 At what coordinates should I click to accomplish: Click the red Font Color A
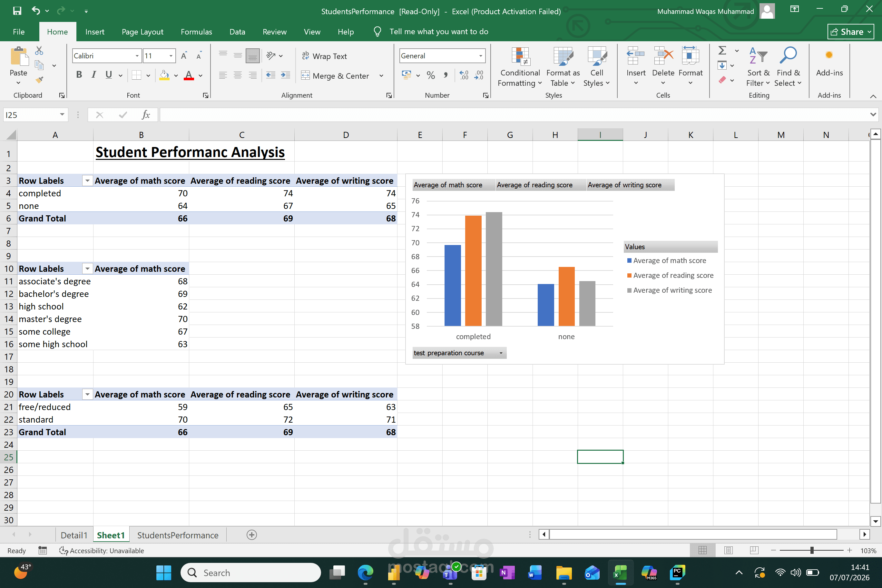189,75
